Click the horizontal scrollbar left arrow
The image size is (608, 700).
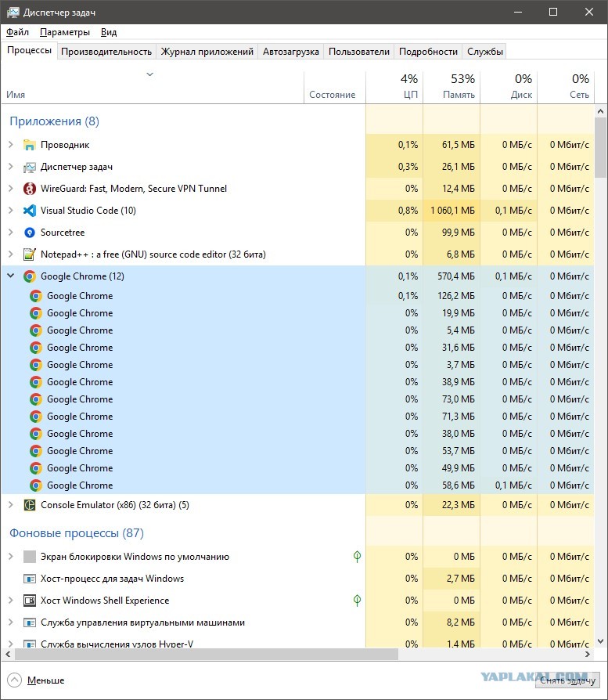(8, 654)
